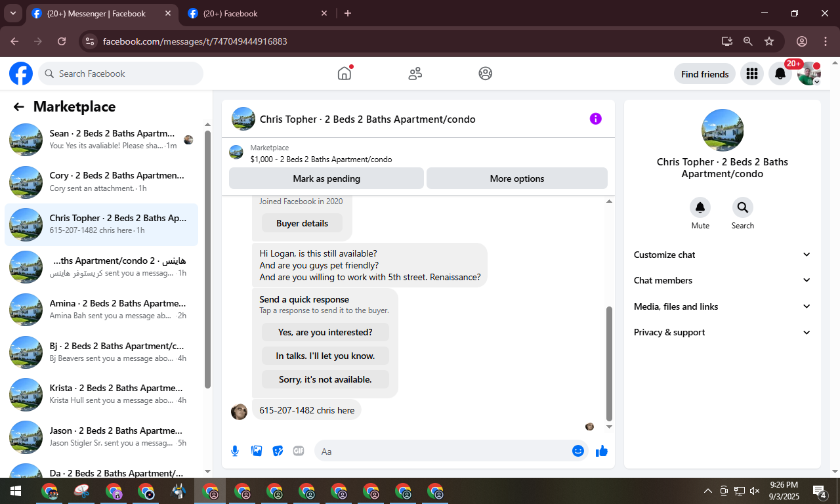Open the account menu from the profile avatar
The width and height of the screenshot is (840, 504).
809,74
